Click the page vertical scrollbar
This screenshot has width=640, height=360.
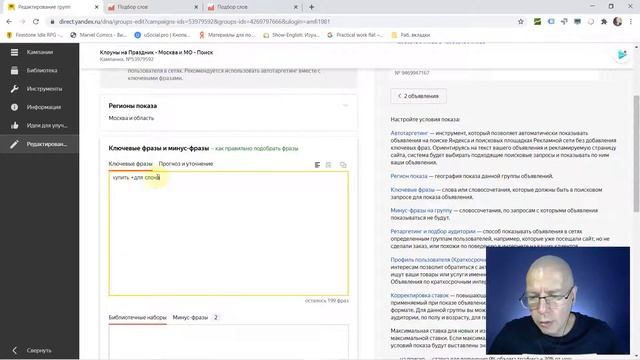click(x=636, y=153)
